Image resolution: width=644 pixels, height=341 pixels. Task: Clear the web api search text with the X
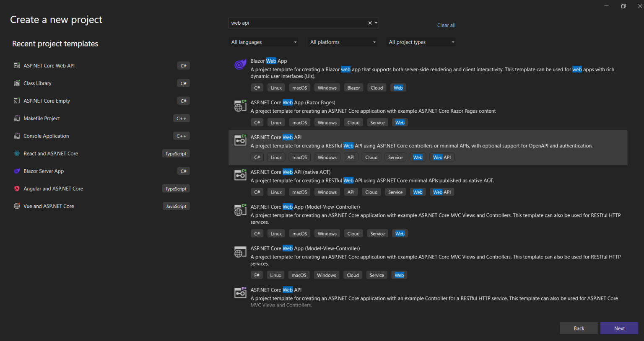pyautogui.click(x=369, y=23)
